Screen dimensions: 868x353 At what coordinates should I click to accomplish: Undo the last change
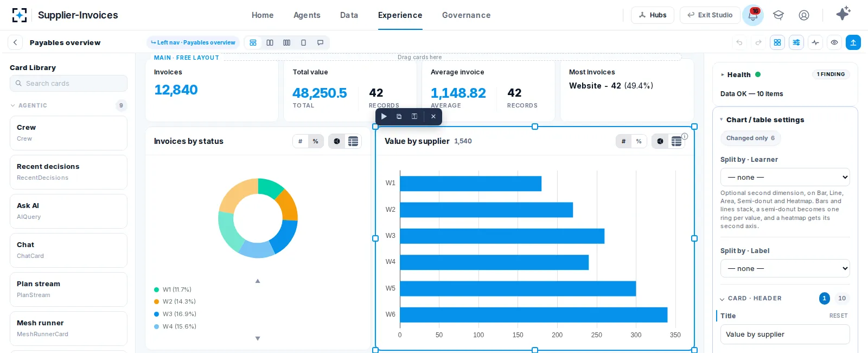pyautogui.click(x=739, y=42)
